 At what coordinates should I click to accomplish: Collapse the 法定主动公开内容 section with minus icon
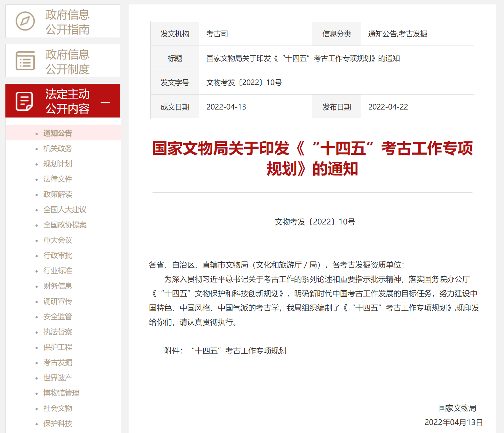click(105, 103)
